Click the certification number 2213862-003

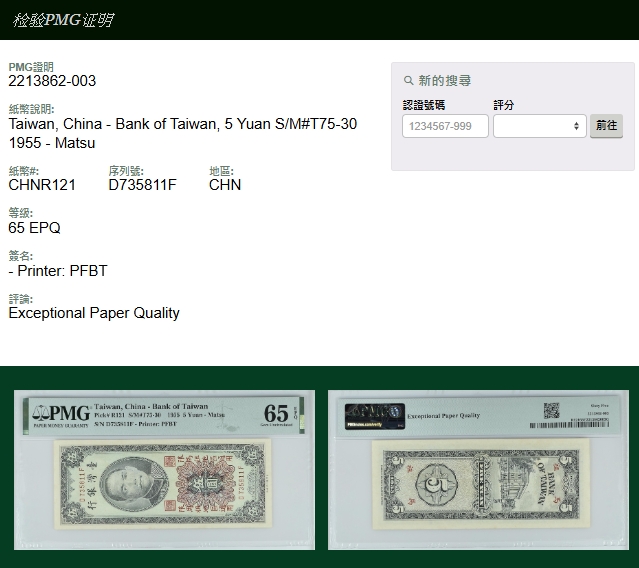click(x=52, y=81)
